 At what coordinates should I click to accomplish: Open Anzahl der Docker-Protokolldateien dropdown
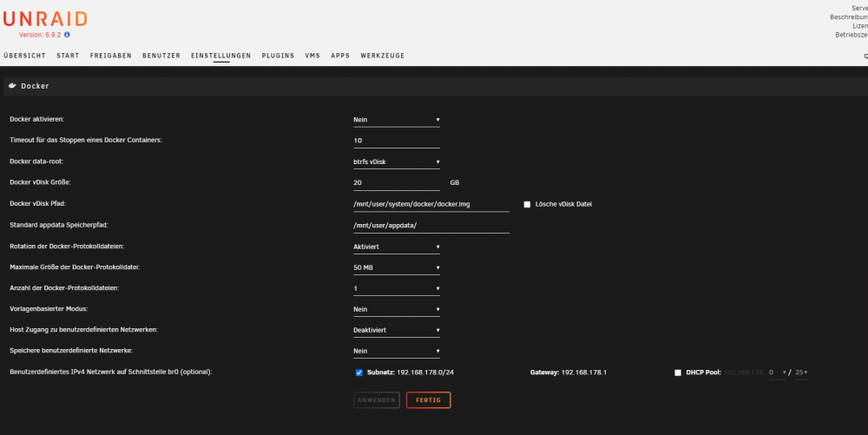tap(397, 288)
